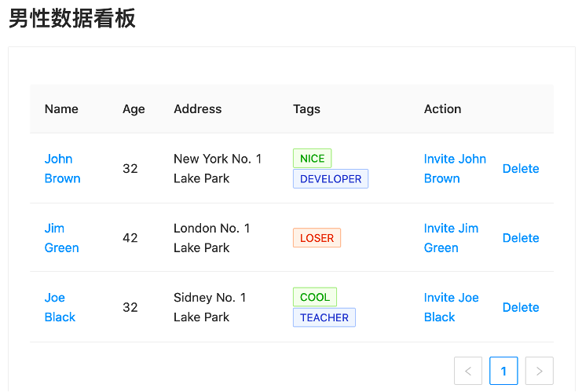Click the green NICE tag
Viewport: 582px width, 392px height.
click(x=312, y=158)
